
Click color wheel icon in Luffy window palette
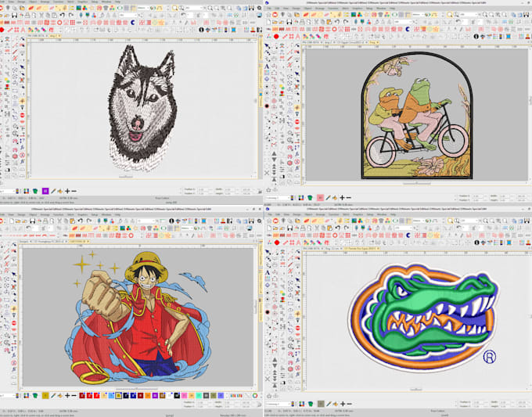[255, 396]
